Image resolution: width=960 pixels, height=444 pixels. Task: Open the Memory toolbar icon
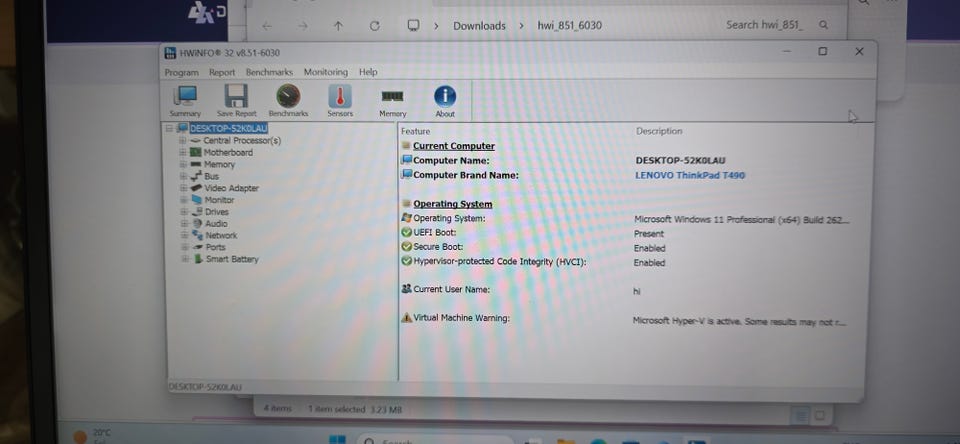pyautogui.click(x=392, y=101)
